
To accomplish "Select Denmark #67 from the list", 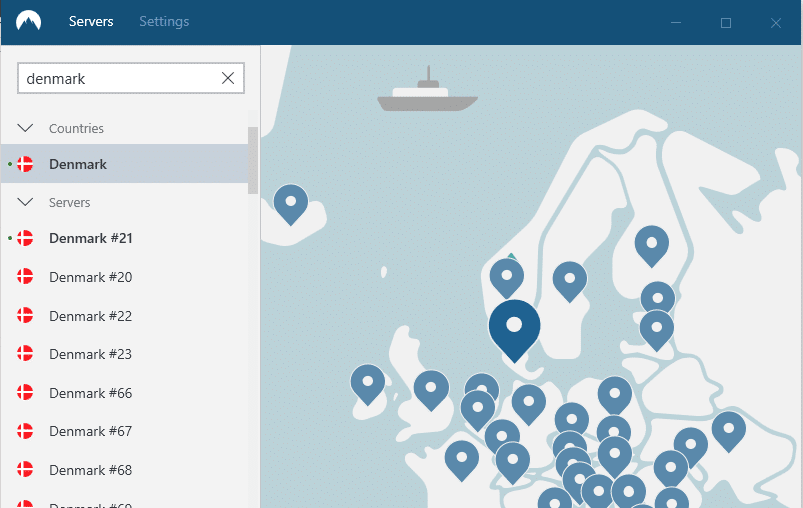I will pos(124,431).
